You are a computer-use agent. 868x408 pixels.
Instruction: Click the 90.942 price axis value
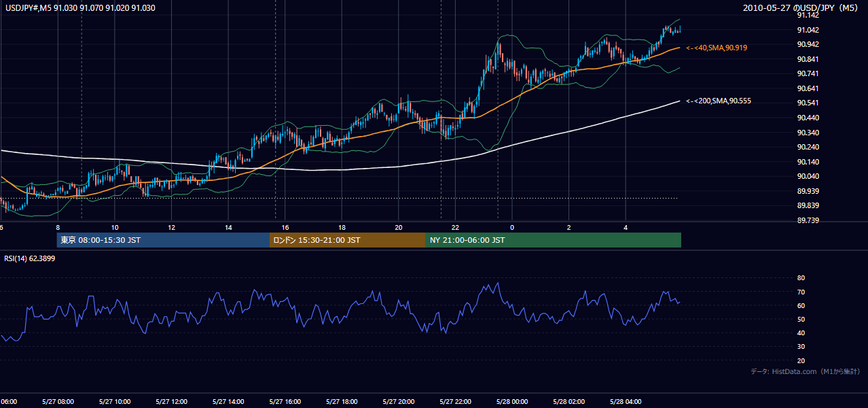808,44
